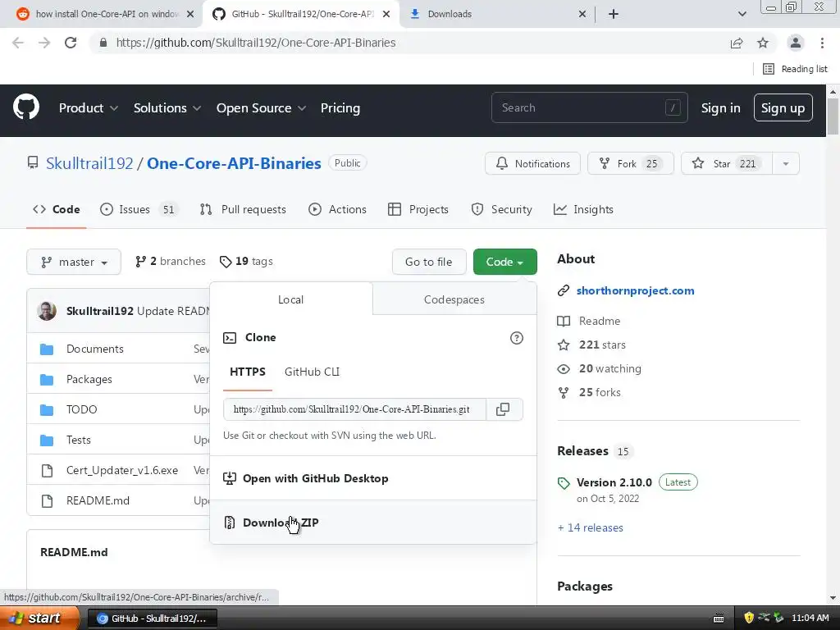Select the Local tab in Code popup
The width and height of the screenshot is (840, 630).
pyautogui.click(x=291, y=299)
